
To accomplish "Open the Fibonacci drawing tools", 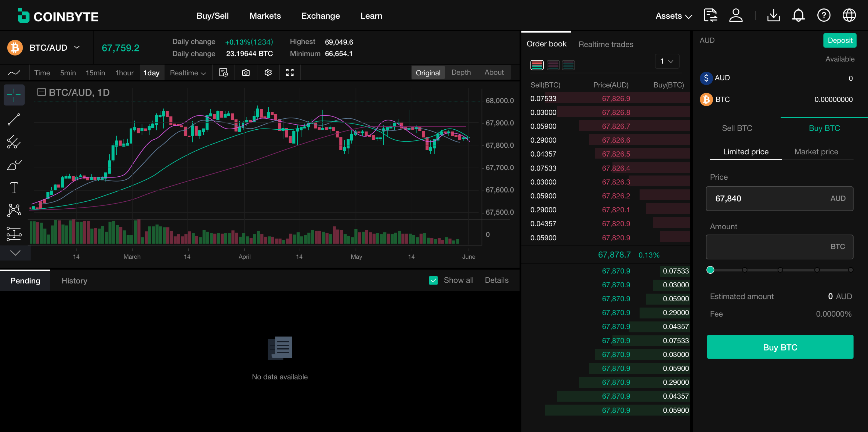I will (x=14, y=142).
